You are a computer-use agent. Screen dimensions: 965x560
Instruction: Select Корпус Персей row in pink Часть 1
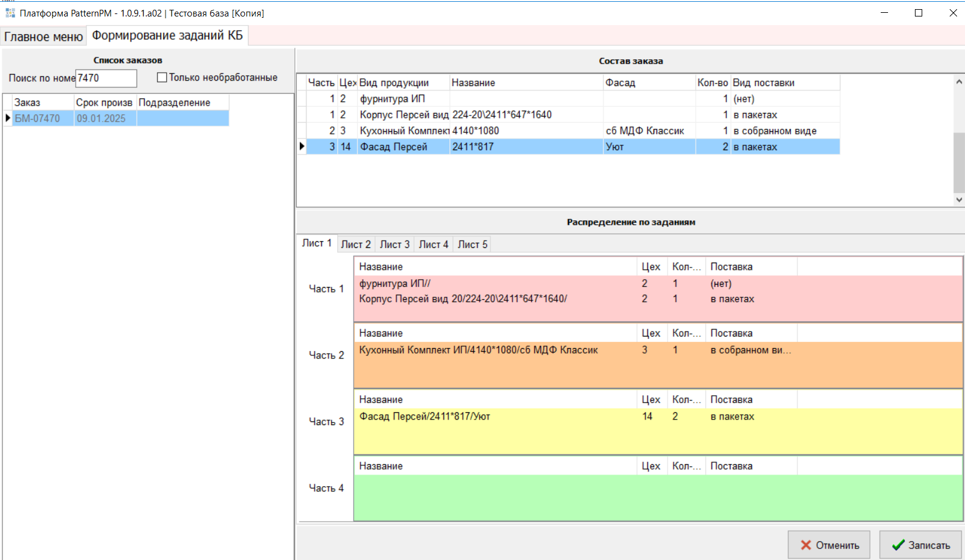(462, 299)
